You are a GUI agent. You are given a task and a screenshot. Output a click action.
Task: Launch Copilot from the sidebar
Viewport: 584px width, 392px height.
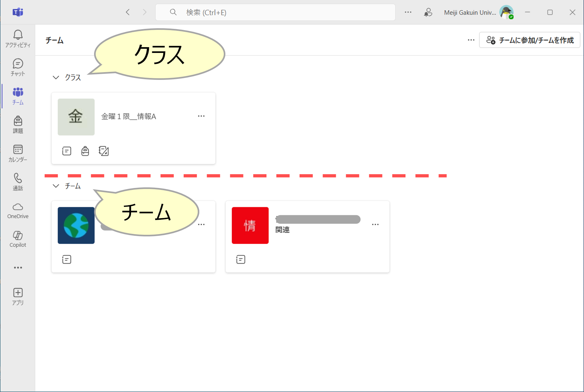coord(18,239)
